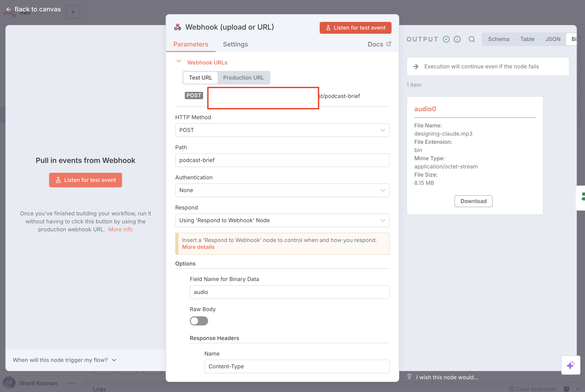Screen dimensions: 585x392
Task: Click the sparkle AI assistant icon
Action: click(x=570, y=365)
